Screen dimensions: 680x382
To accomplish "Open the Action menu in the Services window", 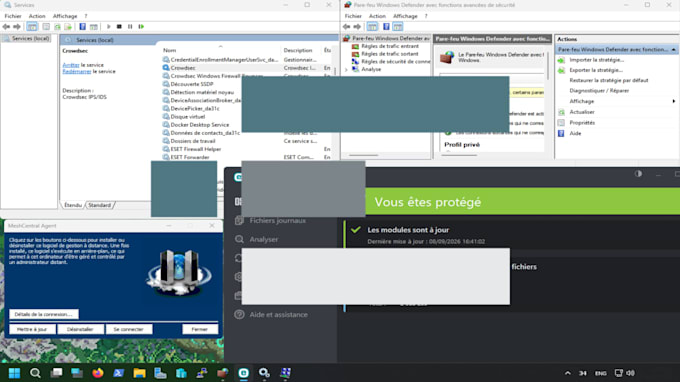I will pos(37,16).
